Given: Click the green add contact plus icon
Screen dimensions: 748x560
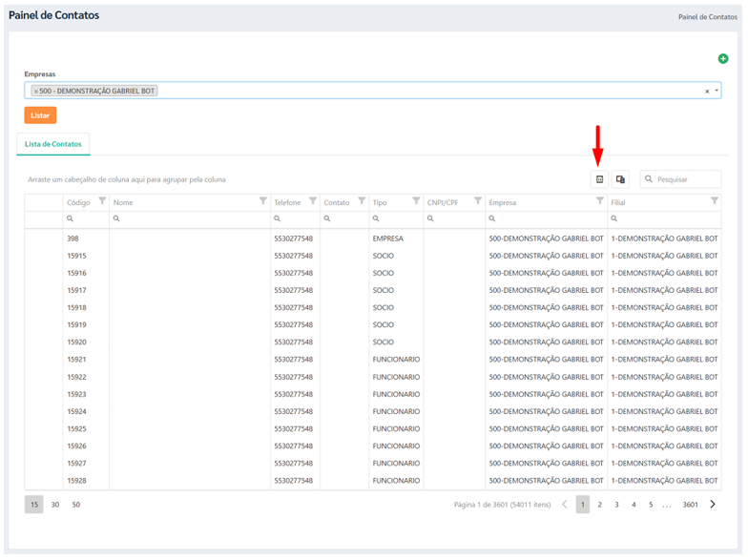Looking at the screenshot, I should [723, 59].
